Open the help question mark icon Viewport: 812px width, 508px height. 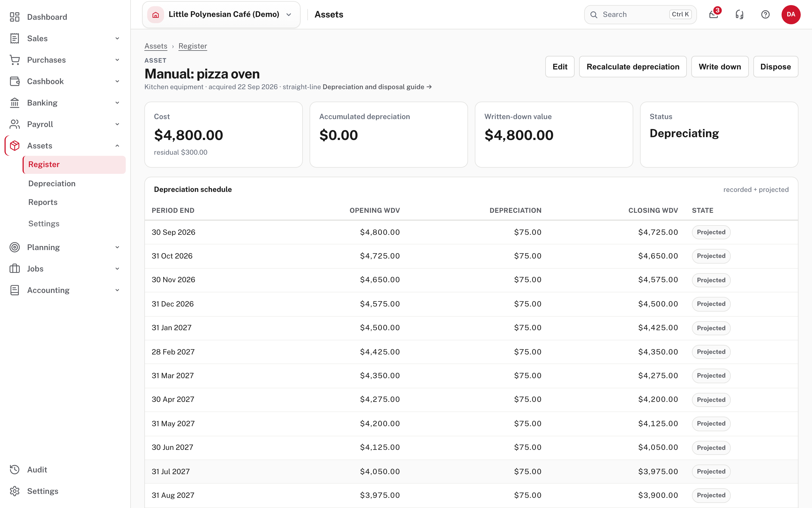(x=765, y=14)
